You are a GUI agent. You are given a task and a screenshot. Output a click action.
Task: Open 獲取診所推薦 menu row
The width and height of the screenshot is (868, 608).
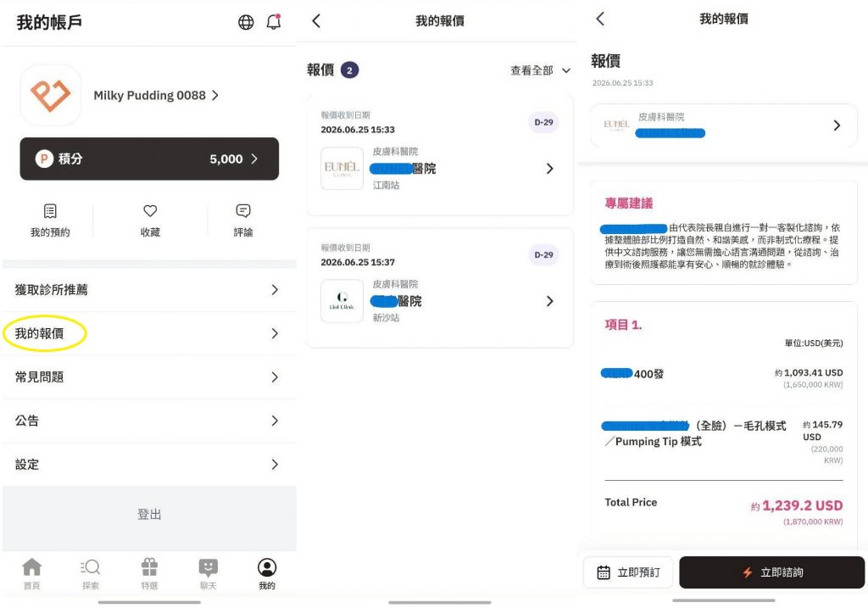149,290
